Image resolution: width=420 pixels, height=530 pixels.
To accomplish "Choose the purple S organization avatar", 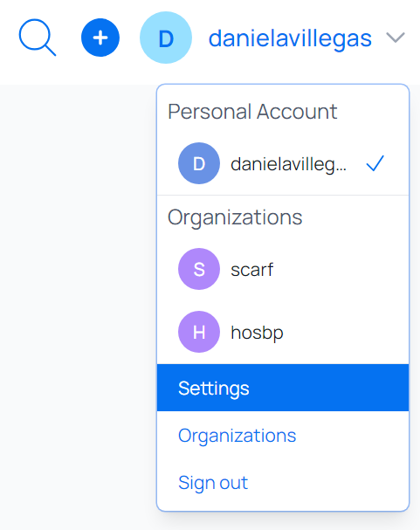I will (199, 269).
